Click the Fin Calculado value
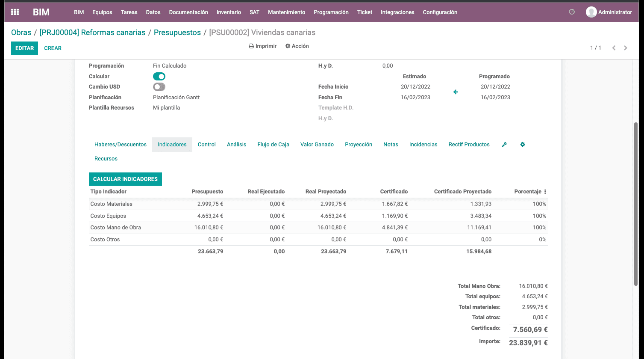The width and height of the screenshot is (644, 359). coord(170,66)
